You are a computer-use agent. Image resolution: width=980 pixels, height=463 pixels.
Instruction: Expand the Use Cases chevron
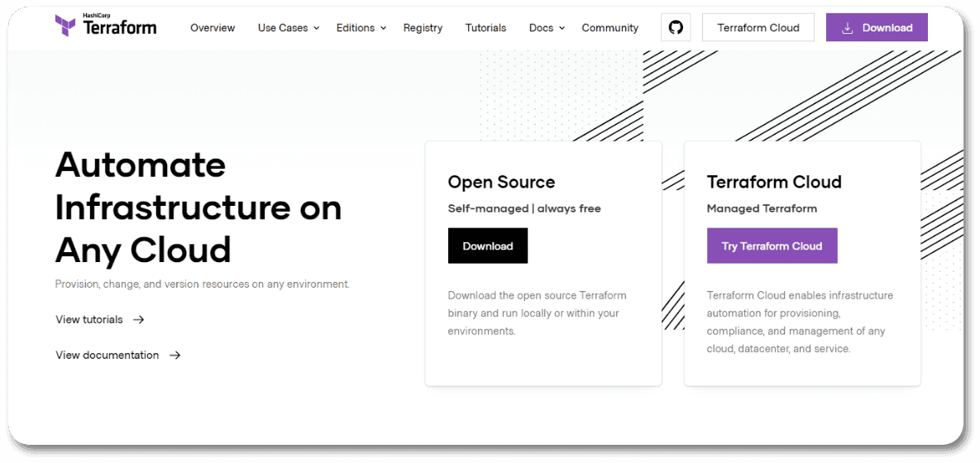(316, 28)
